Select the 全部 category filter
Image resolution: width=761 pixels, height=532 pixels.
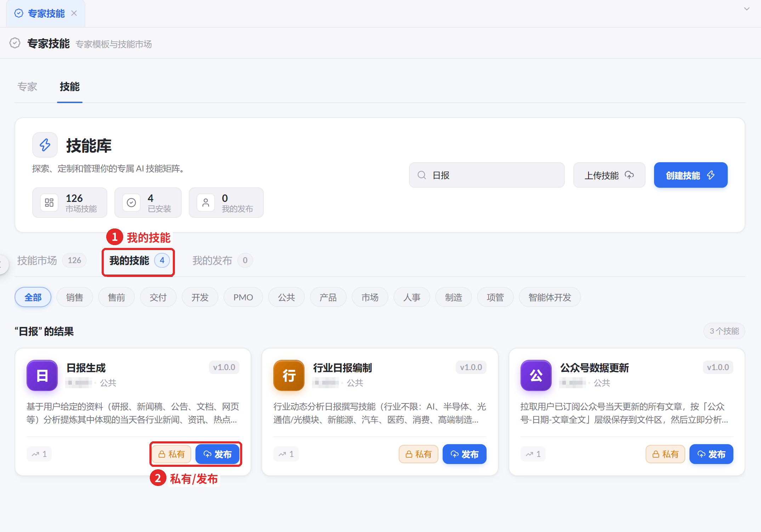[33, 297]
